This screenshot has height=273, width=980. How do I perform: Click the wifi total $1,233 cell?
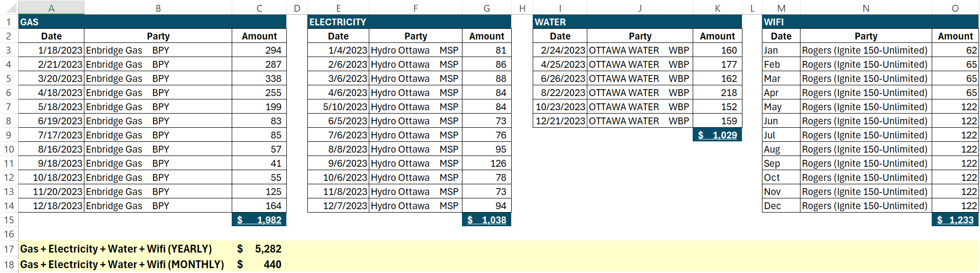point(955,220)
